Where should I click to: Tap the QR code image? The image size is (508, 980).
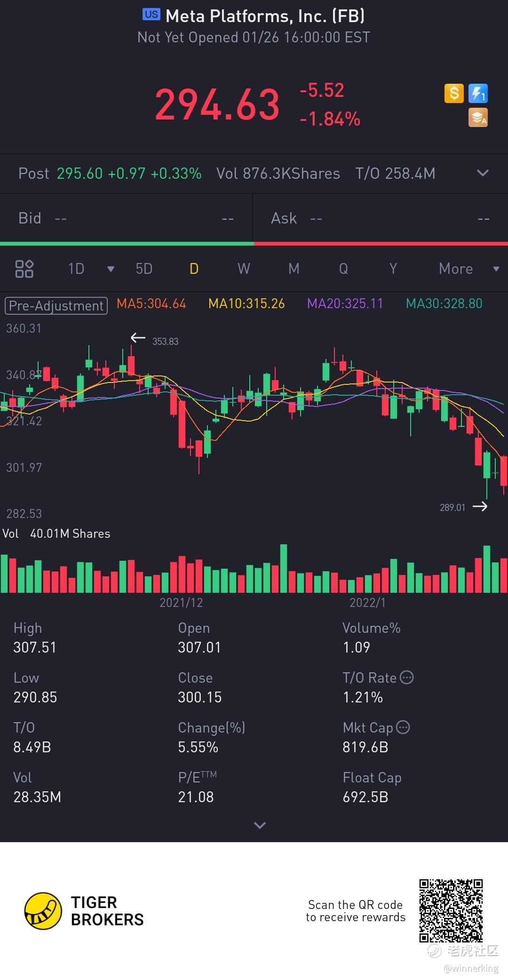click(451, 911)
